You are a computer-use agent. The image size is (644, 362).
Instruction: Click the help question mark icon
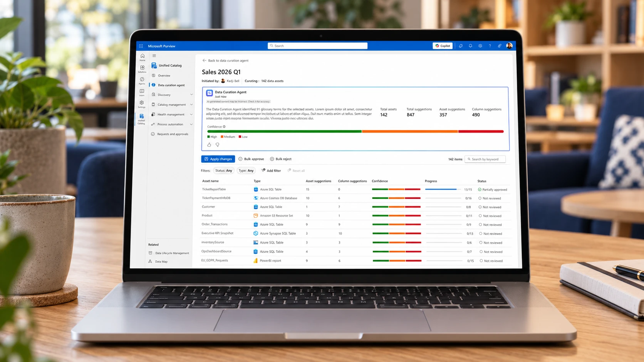490,46
